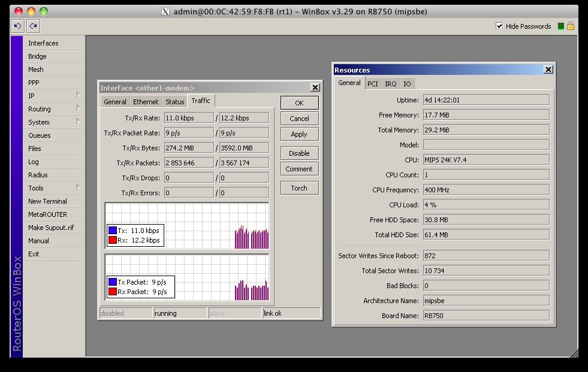Click the Rx Bytes field 3592.0 MiB

(244, 147)
